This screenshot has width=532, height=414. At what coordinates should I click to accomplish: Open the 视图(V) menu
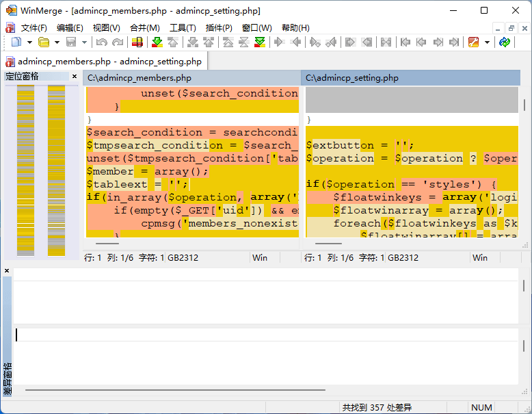(107, 28)
